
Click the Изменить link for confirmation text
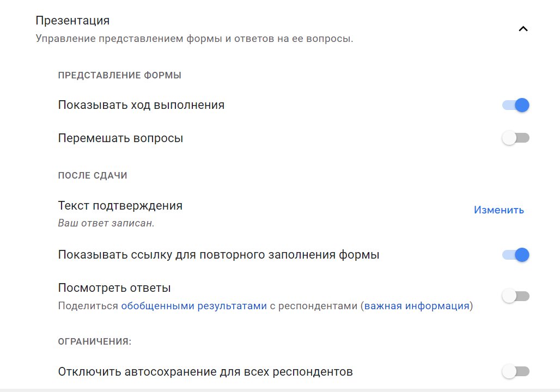(x=498, y=210)
